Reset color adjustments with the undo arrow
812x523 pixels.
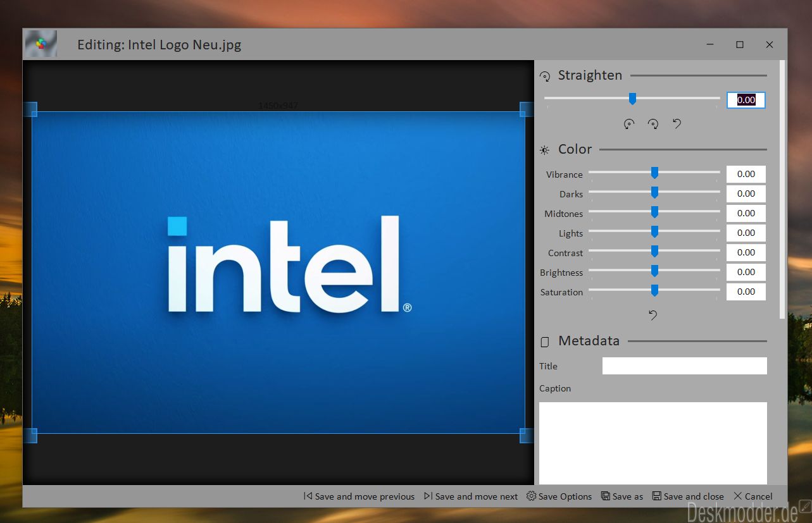(x=653, y=315)
